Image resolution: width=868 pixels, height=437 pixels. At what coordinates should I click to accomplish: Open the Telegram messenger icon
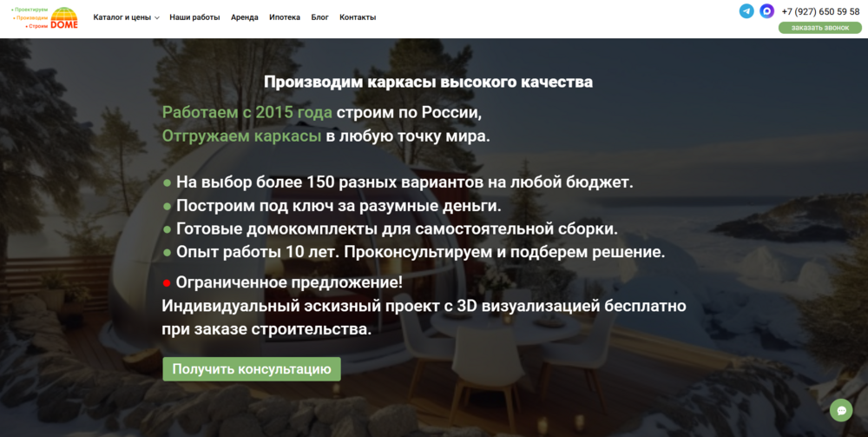pos(746,11)
